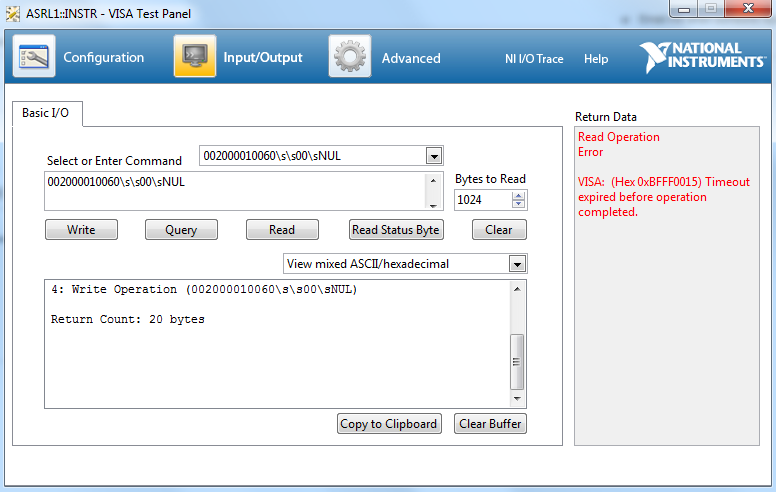
Task: Open the Advanced gear icon
Action: (350, 56)
